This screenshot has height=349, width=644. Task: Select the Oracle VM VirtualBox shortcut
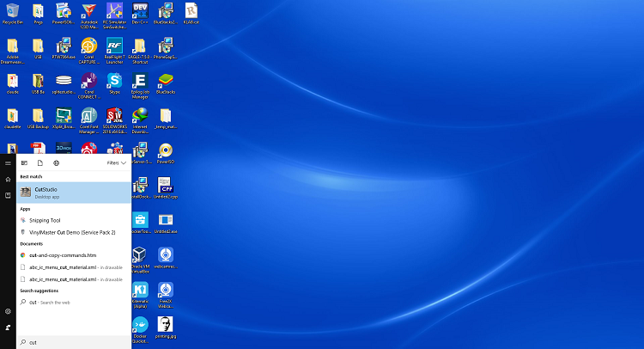click(140, 260)
